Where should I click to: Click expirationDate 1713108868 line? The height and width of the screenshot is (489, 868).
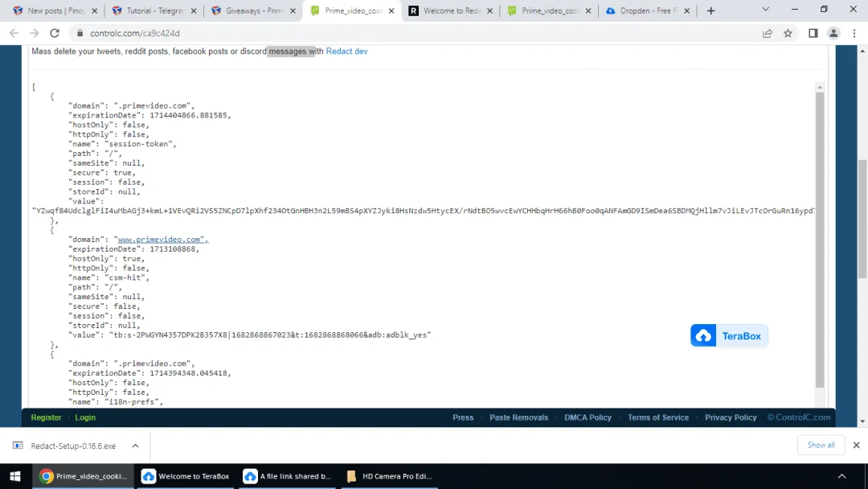coord(133,249)
